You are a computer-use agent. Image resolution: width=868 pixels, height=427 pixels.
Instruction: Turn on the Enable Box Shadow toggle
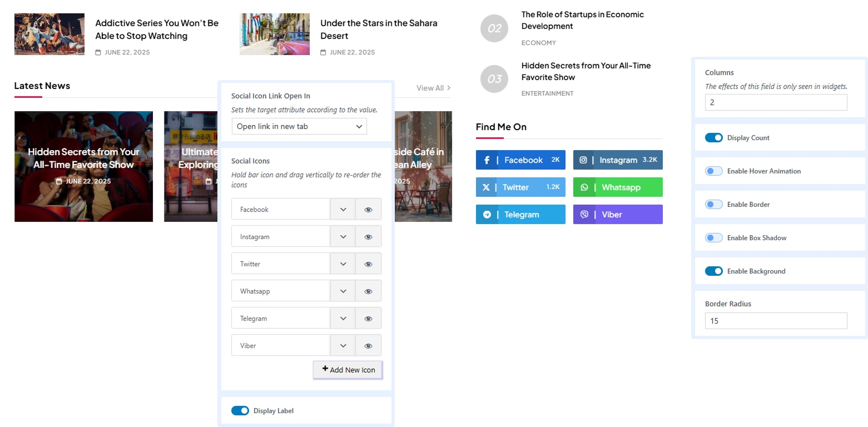pos(713,238)
